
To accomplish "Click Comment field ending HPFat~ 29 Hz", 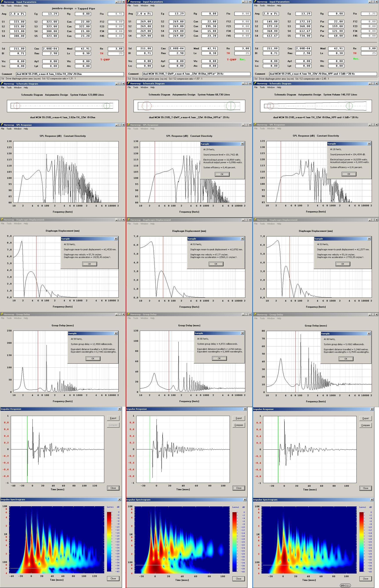I will [196, 74].
